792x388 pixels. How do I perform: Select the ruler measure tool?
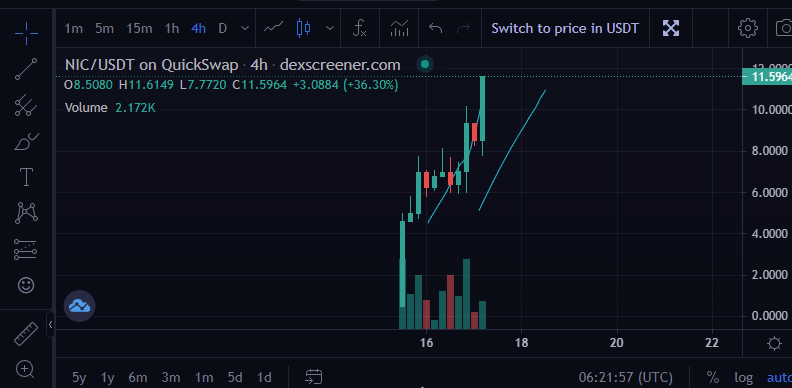(26, 334)
